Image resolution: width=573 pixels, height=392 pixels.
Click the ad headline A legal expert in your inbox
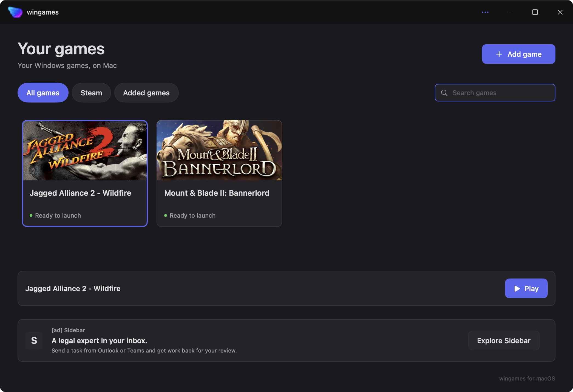click(99, 341)
